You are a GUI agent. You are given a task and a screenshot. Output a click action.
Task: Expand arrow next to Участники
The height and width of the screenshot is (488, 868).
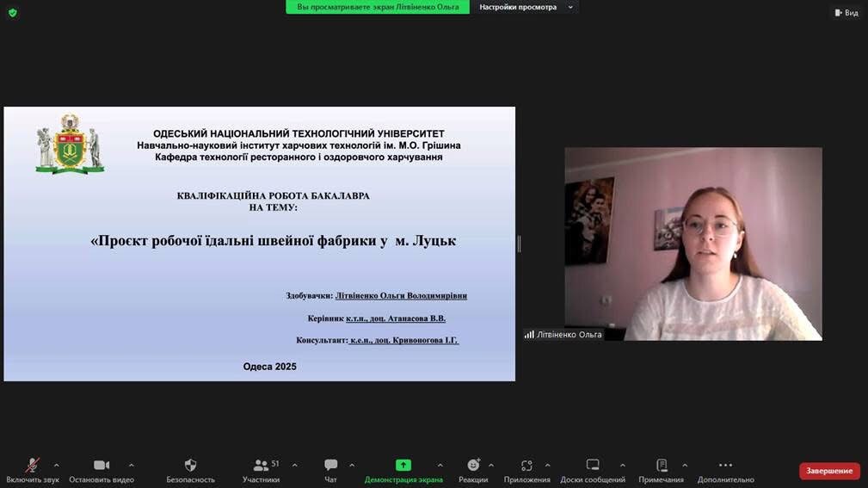pos(294,466)
